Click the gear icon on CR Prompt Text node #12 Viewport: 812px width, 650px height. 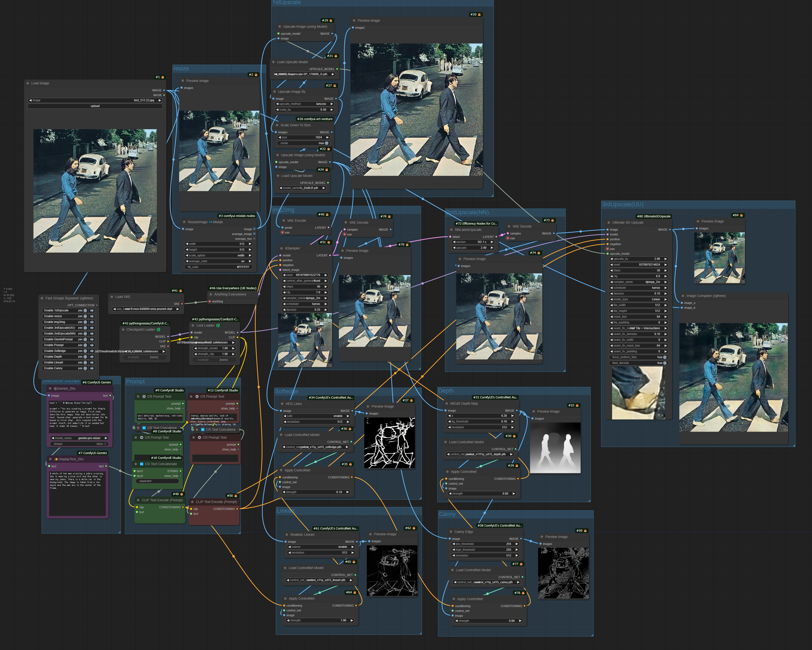197,396
